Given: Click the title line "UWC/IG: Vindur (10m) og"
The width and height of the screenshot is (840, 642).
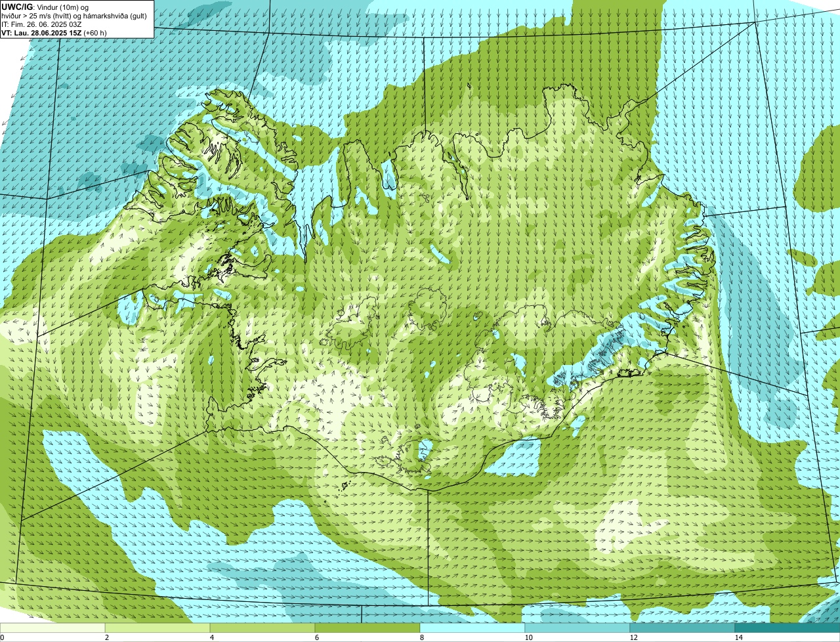Looking at the screenshot, I should 45,7.
